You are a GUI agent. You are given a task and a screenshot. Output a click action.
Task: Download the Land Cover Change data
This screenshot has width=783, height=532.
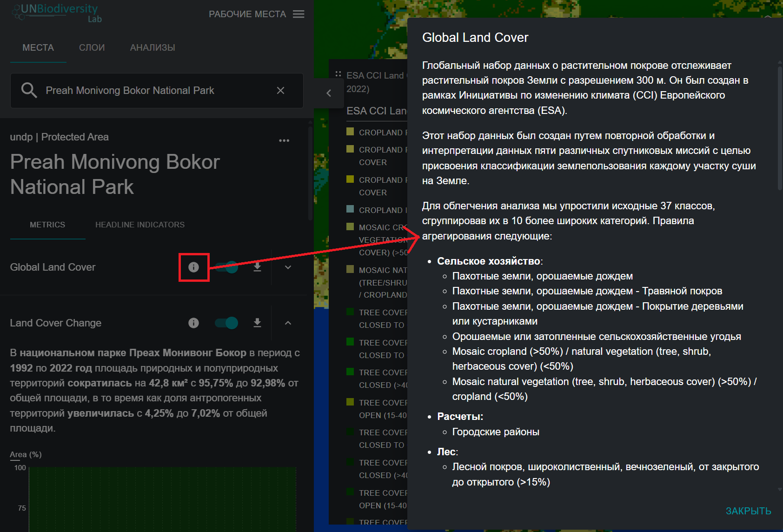click(257, 323)
